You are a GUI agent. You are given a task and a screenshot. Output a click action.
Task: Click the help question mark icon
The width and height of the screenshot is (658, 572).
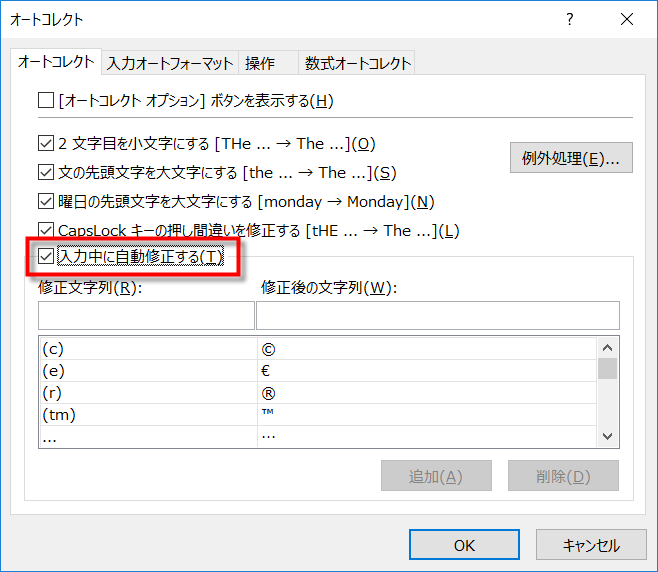pos(569,19)
